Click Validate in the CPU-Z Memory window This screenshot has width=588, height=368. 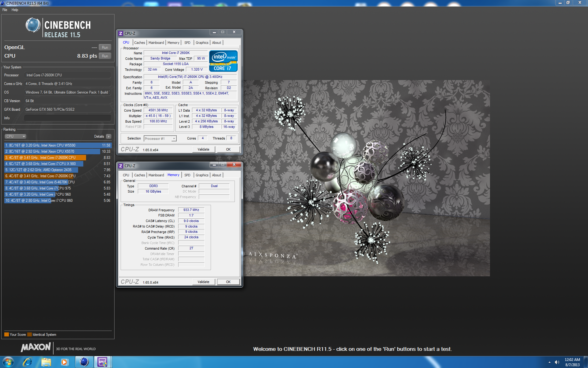[x=203, y=282]
